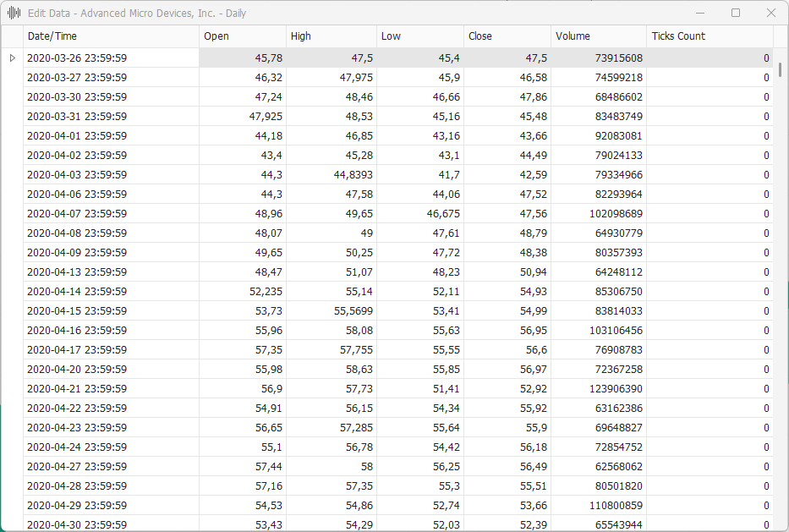The height and width of the screenshot is (532, 789).
Task: Select date cell 2020-04-01 23:59:59
Action: pyautogui.click(x=112, y=136)
